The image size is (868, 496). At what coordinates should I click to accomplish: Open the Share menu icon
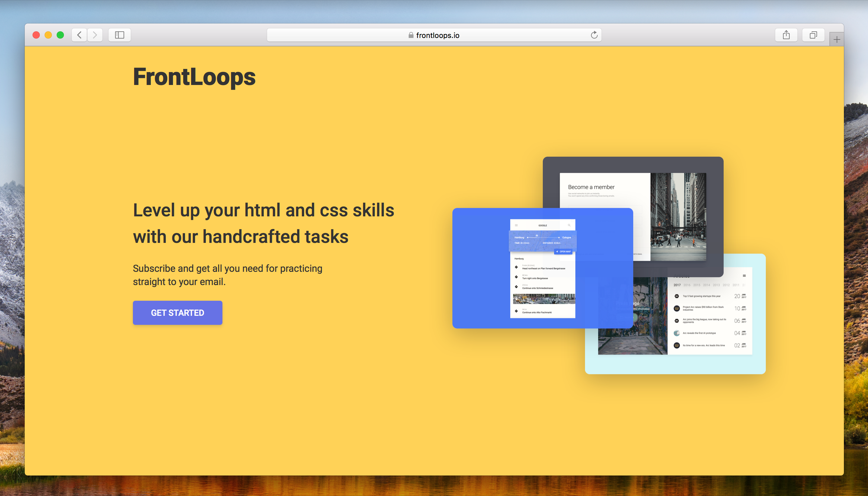click(x=786, y=35)
